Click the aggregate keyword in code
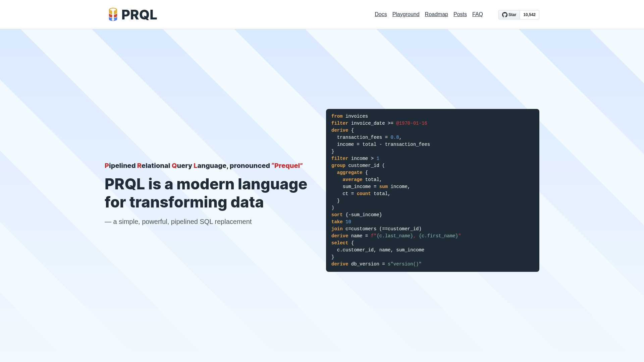Screen dimensions: 644x362 pyautogui.click(x=349, y=173)
